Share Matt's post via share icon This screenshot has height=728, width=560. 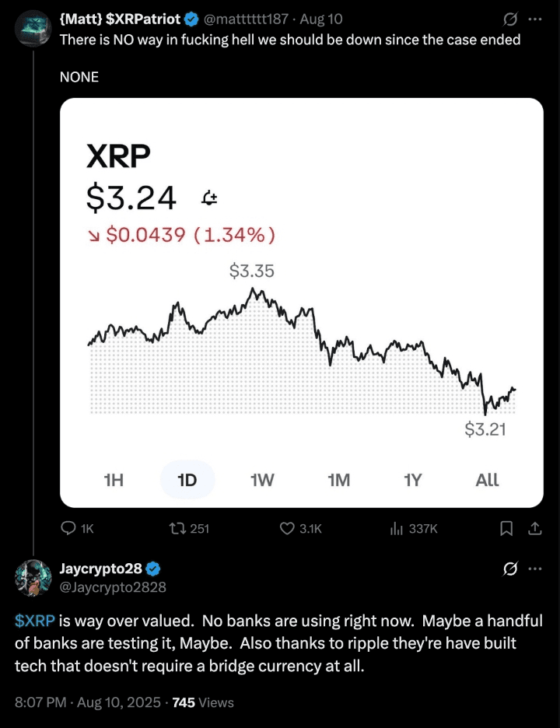coord(535,528)
